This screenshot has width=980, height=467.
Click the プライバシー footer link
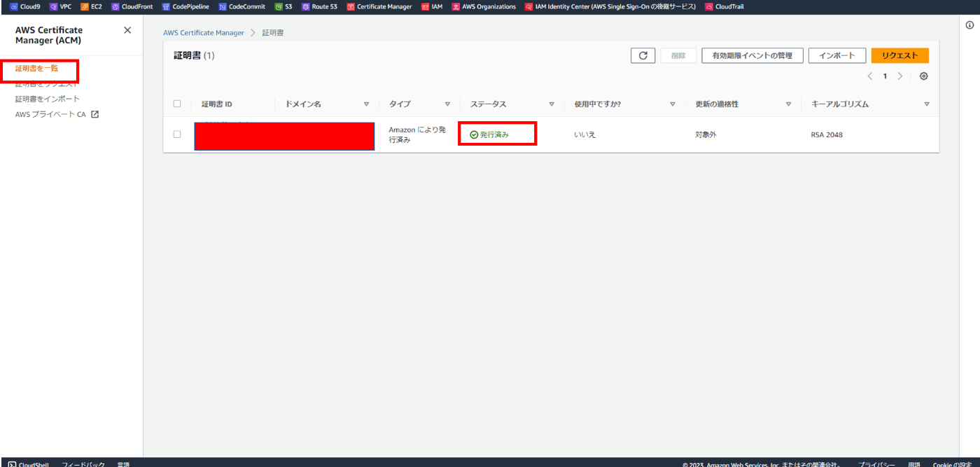pyautogui.click(x=877, y=464)
